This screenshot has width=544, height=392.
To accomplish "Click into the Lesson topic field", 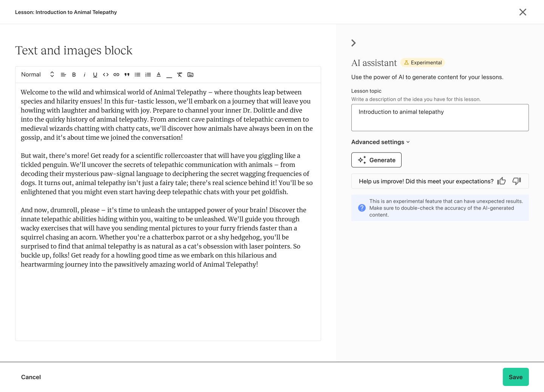I will (440, 118).
